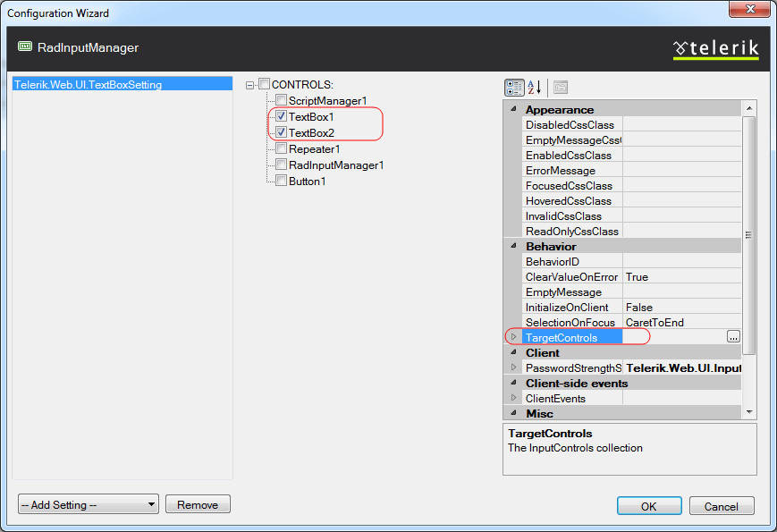Select the RadInputManager1 tree label
The height and width of the screenshot is (532, 777).
click(x=336, y=165)
